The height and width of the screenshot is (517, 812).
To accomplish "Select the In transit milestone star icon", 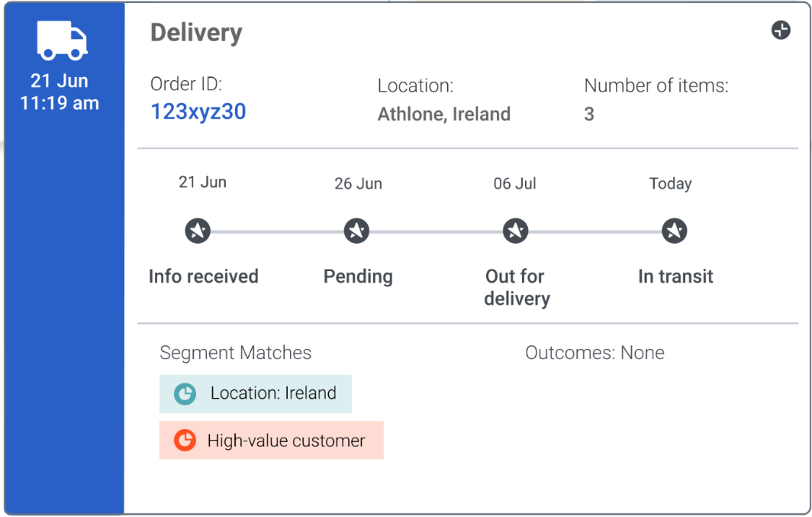I will click(675, 231).
